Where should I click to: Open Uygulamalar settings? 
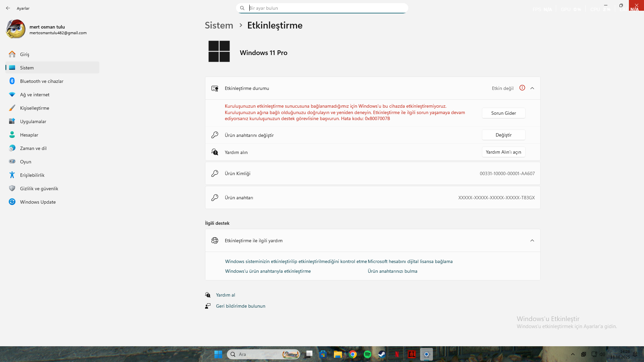pos(52,121)
